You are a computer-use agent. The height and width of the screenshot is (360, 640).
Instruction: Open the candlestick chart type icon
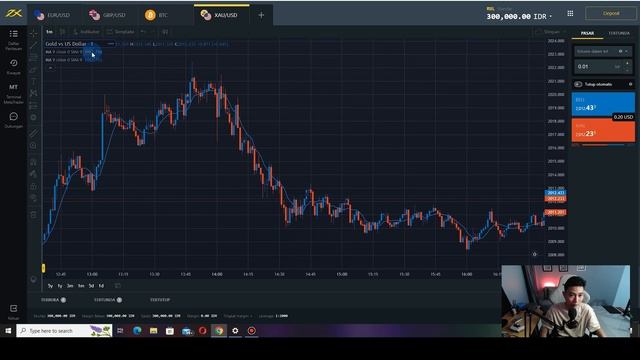(x=62, y=32)
